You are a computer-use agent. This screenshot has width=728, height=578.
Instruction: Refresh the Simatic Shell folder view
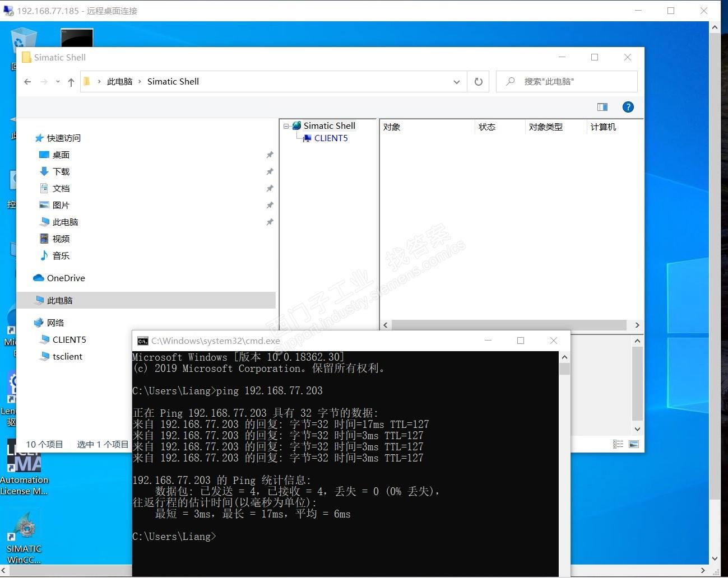[x=478, y=82]
